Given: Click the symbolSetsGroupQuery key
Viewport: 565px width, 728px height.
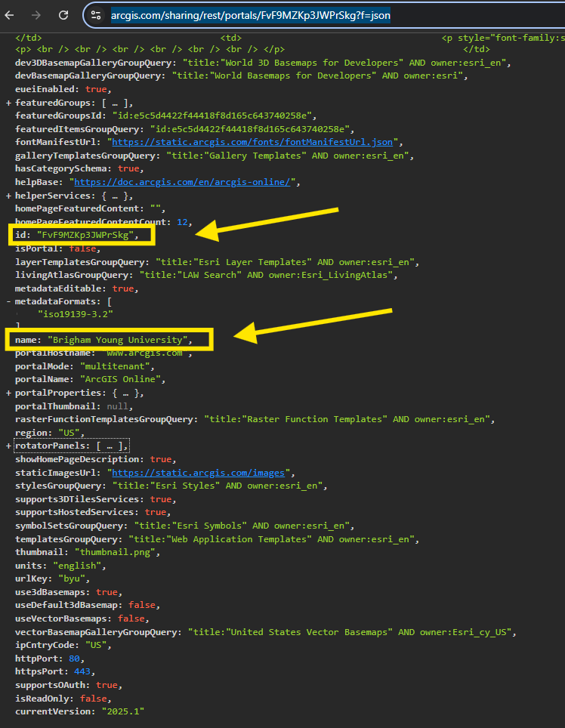Looking at the screenshot, I should point(69,526).
